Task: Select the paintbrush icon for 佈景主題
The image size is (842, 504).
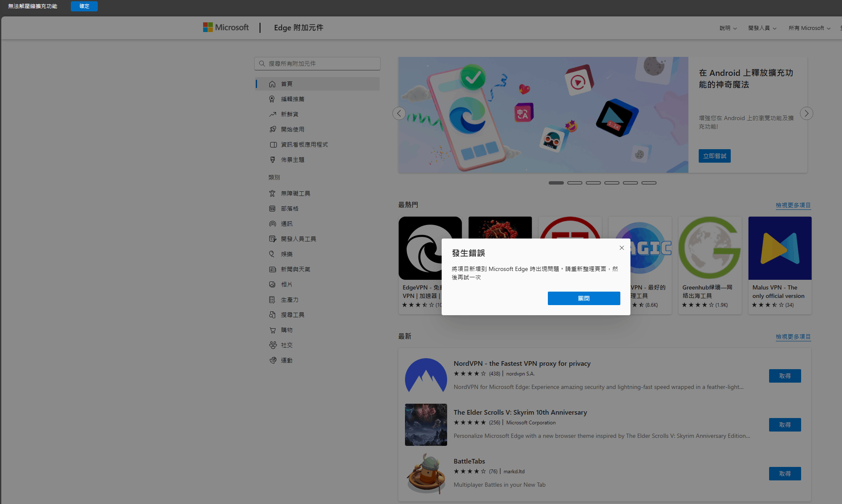Action: [x=272, y=160]
